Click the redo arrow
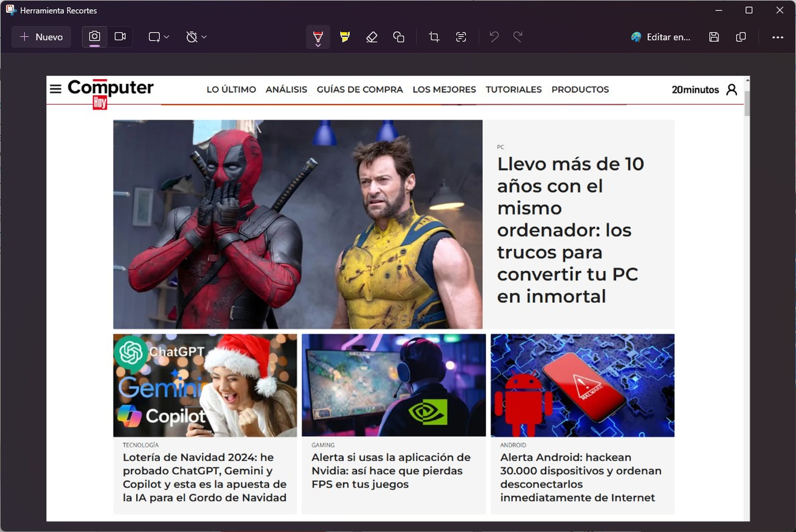The image size is (796, 532). (x=518, y=37)
